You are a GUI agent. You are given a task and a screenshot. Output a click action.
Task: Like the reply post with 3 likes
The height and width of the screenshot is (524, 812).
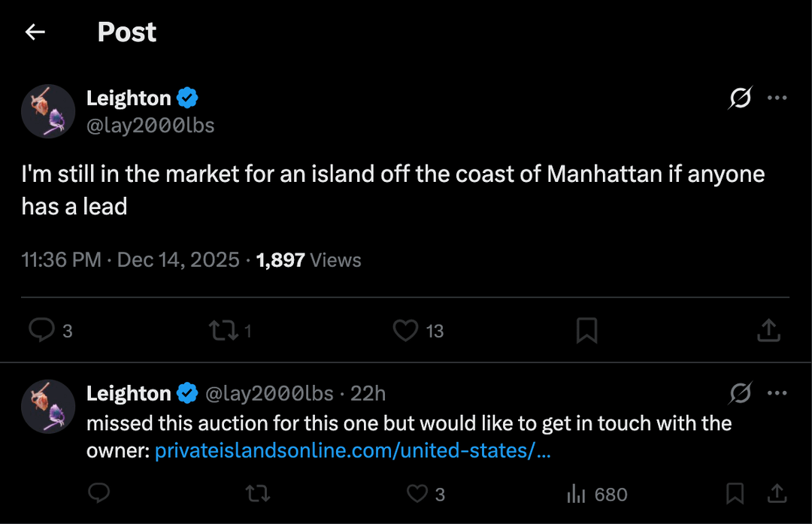[x=417, y=493]
